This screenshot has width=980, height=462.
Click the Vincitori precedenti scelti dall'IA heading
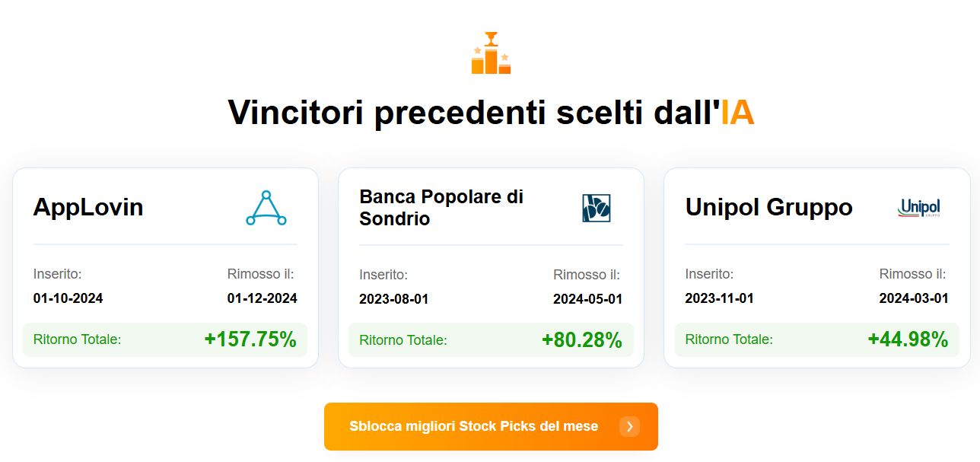click(491, 112)
